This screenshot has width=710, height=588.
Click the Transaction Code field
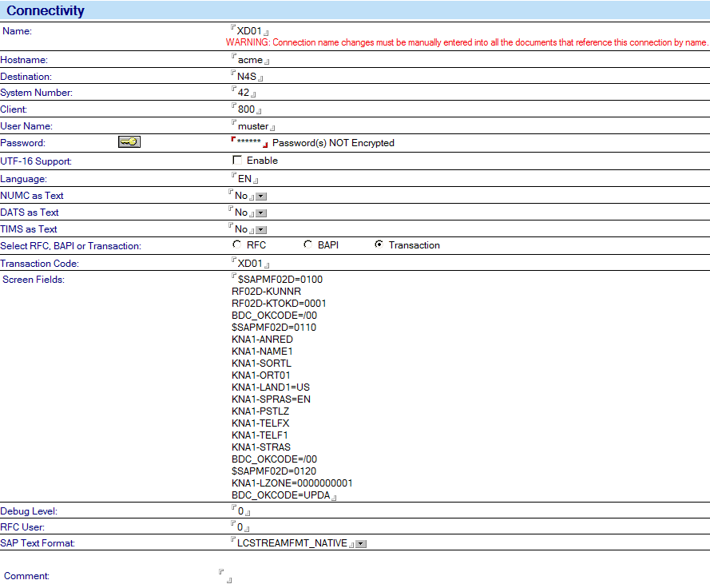(x=250, y=263)
